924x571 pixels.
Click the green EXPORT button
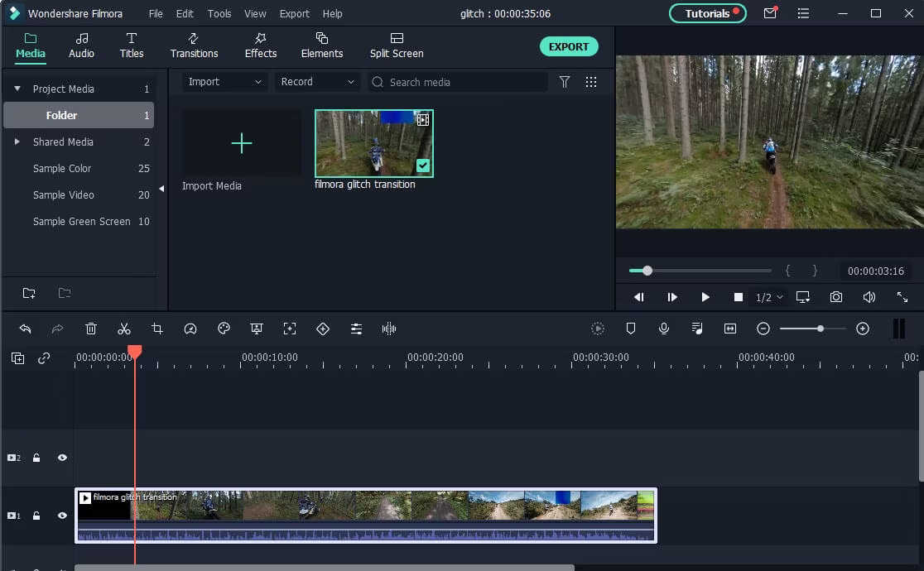(x=568, y=47)
